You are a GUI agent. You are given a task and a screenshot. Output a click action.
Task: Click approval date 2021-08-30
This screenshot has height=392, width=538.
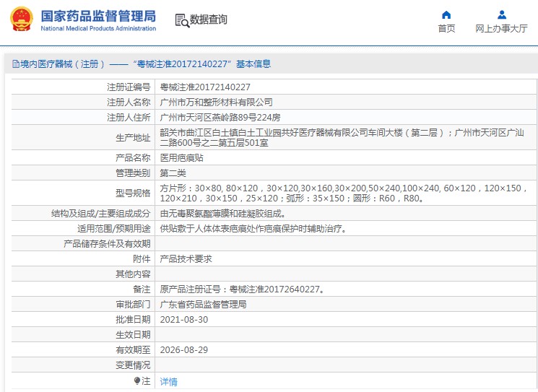[x=184, y=320]
